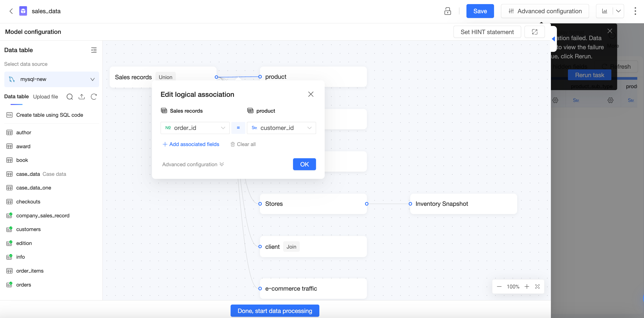Select the company_sales_record table
The image size is (644, 318).
coord(52,215)
